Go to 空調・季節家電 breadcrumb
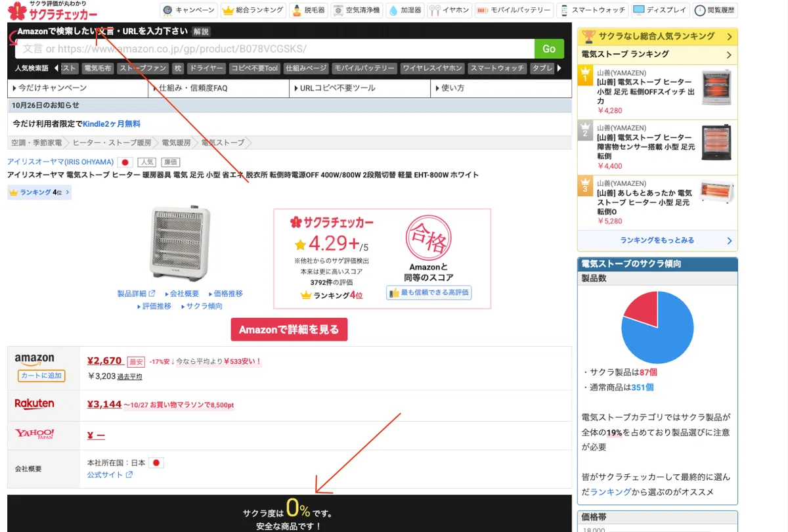The height and width of the screenshot is (532, 788). (x=36, y=143)
